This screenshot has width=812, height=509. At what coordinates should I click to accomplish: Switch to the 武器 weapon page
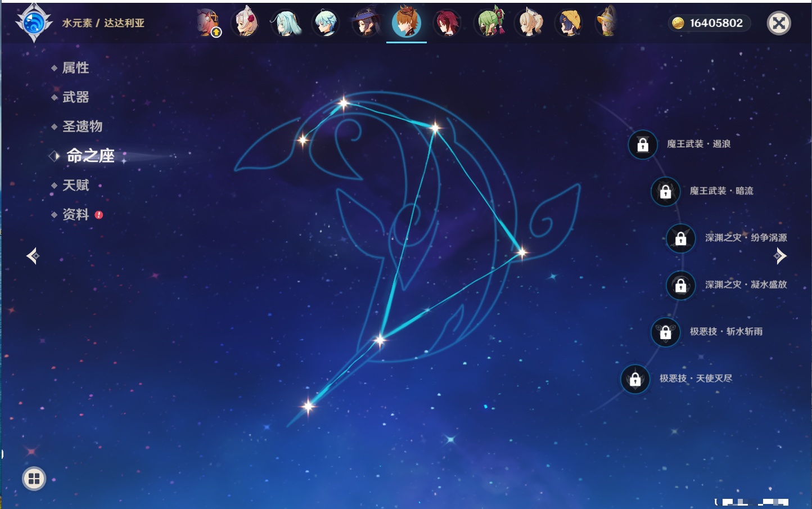click(x=75, y=97)
